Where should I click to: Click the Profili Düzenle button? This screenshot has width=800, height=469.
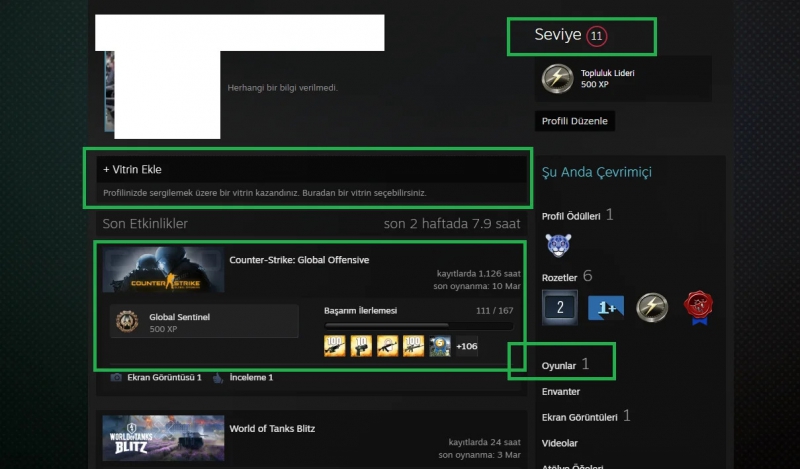[574, 121]
